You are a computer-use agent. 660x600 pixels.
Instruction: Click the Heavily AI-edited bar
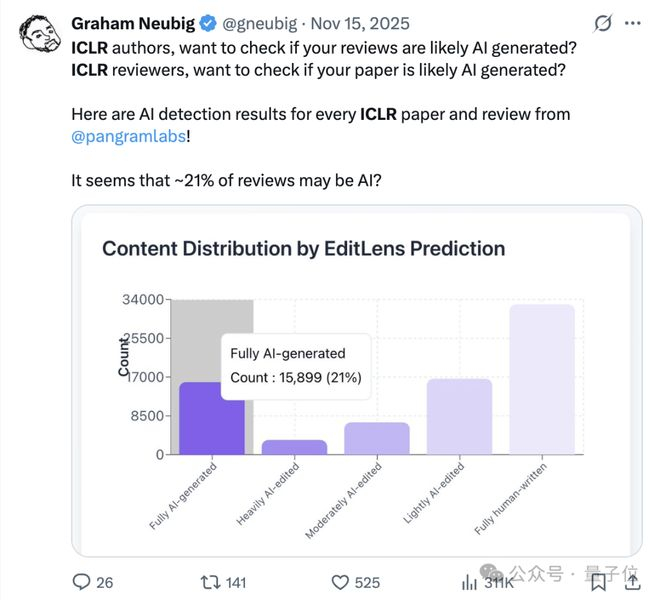click(x=294, y=447)
